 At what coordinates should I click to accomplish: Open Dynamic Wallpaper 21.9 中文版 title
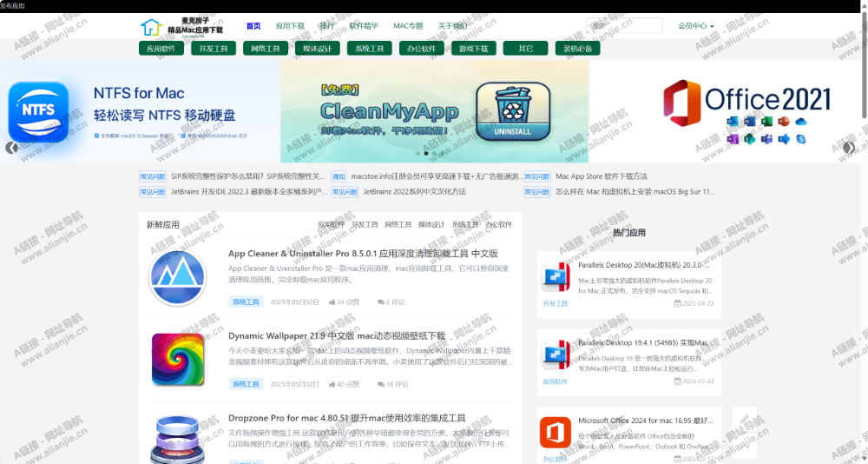tap(337, 336)
